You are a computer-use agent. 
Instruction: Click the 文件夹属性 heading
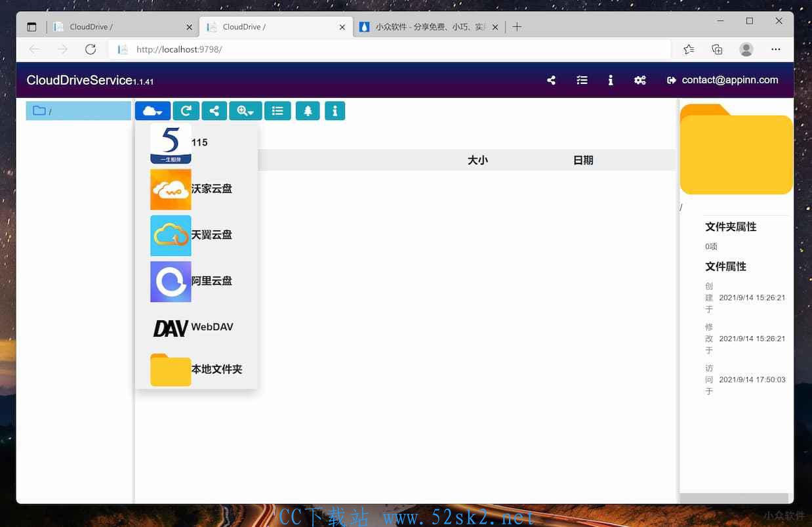tap(731, 227)
